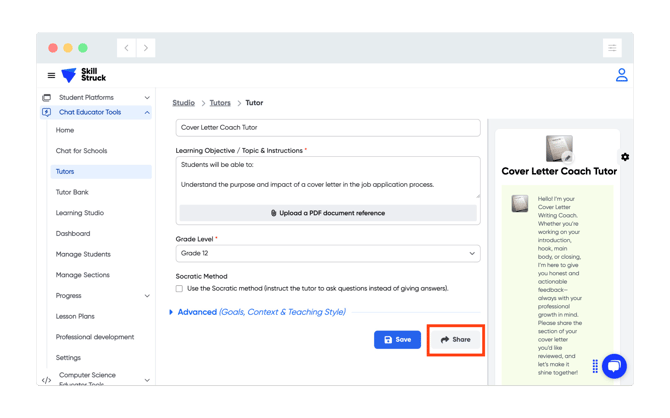Viewport: 670px width, 418px height.
Task: Collapse the Chat Educator Tools section
Action: [147, 113]
